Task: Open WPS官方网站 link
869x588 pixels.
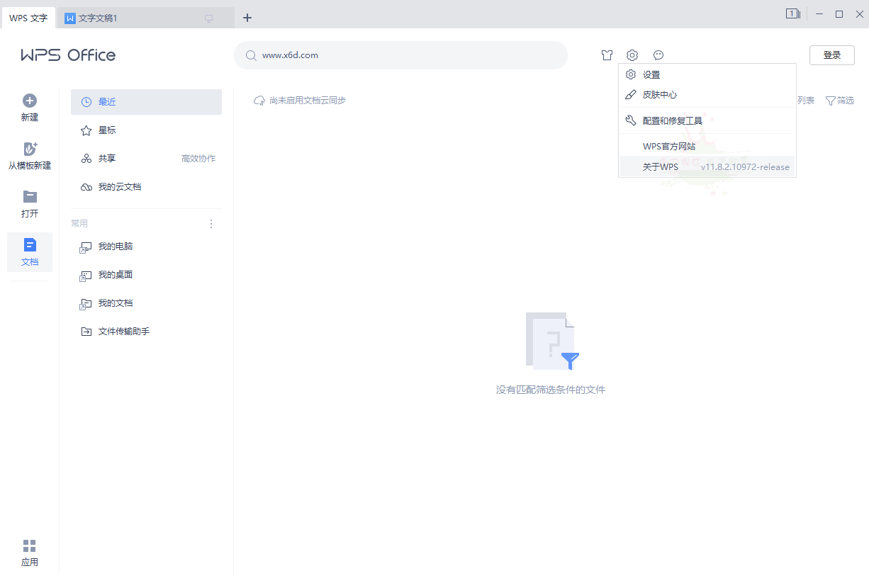Action: pos(671,145)
